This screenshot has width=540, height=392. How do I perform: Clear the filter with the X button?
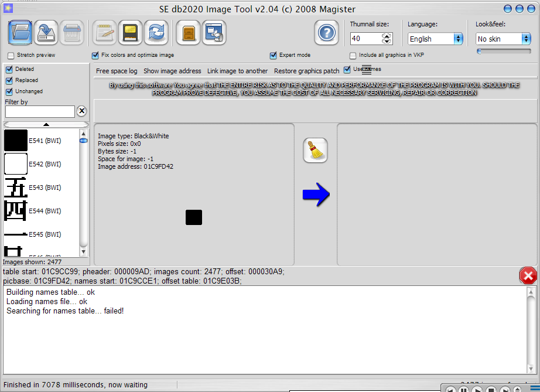(81, 111)
